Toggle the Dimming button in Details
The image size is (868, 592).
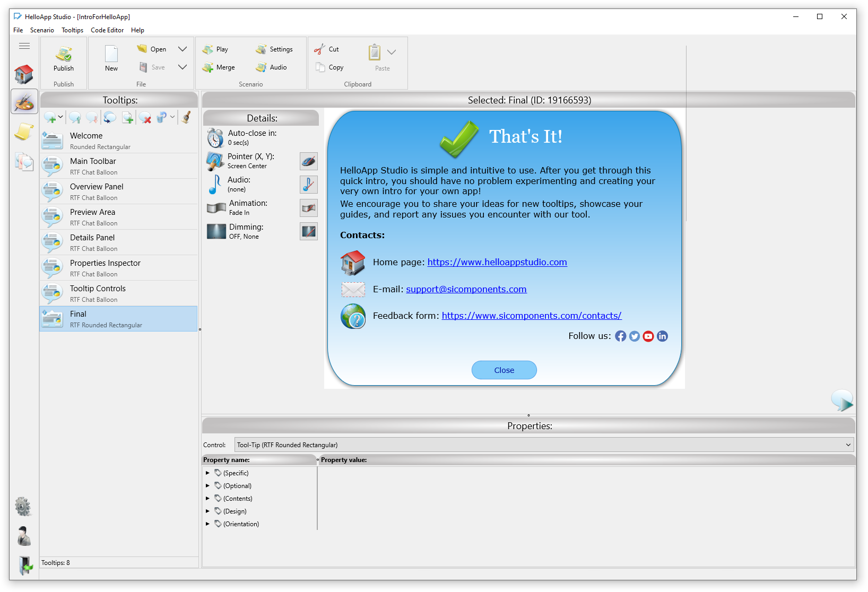[x=309, y=231]
